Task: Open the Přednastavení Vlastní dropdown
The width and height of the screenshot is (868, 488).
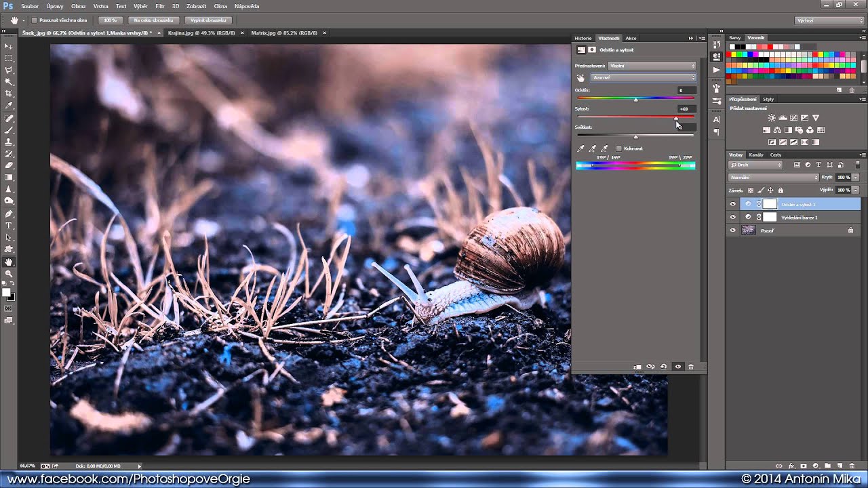Action: (x=652, y=66)
